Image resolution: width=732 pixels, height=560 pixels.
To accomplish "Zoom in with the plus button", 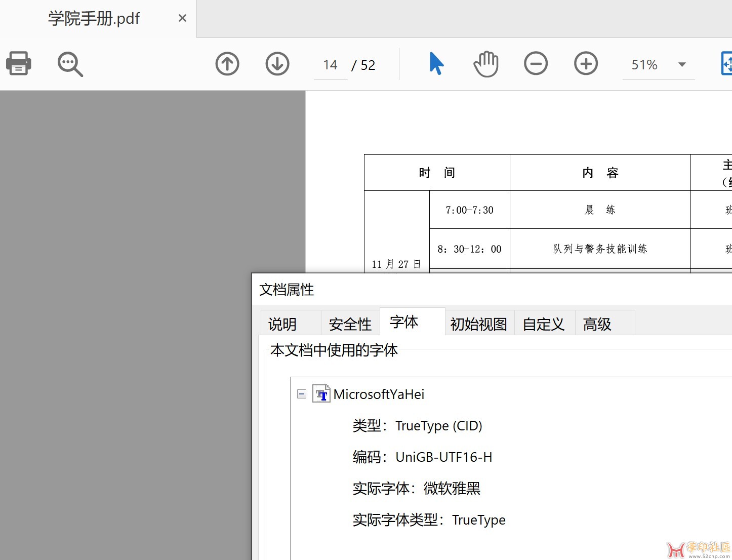I will (586, 64).
